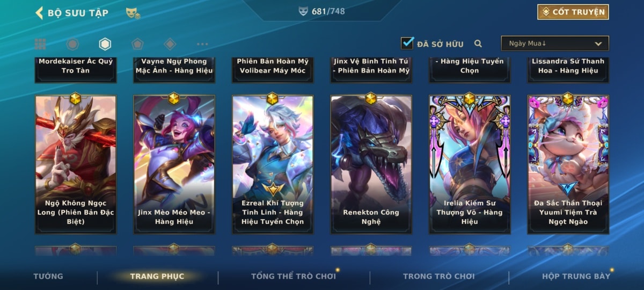Uncheck the Đã Sở Hữu checkbox

click(407, 43)
